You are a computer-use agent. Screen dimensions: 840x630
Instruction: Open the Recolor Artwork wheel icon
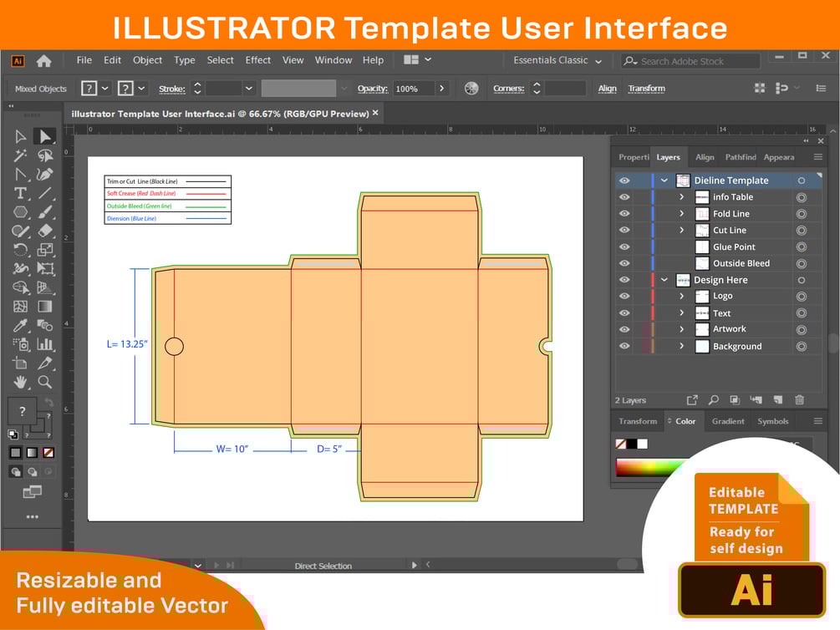[x=471, y=89]
